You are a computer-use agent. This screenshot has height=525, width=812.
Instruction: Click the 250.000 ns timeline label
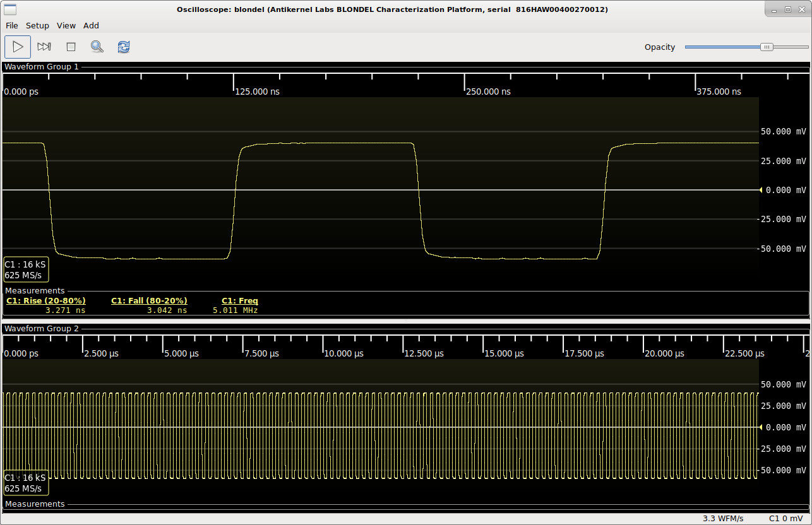click(x=489, y=91)
